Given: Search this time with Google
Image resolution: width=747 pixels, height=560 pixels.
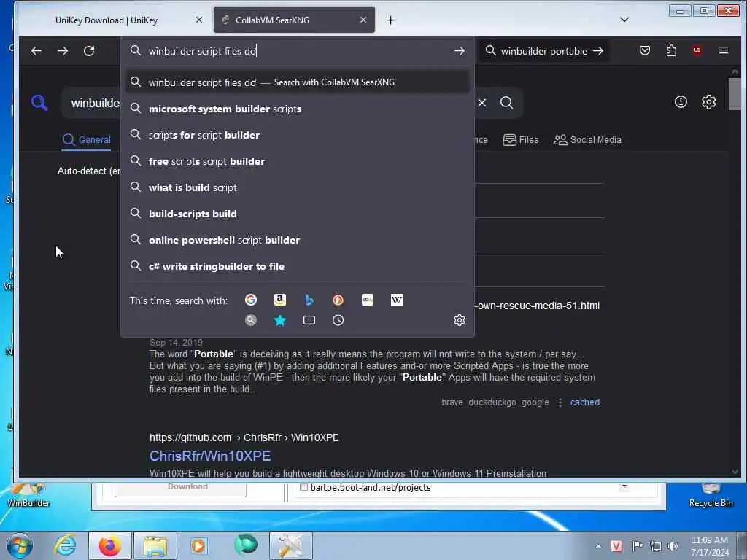Looking at the screenshot, I should click(x=251, y=300).
